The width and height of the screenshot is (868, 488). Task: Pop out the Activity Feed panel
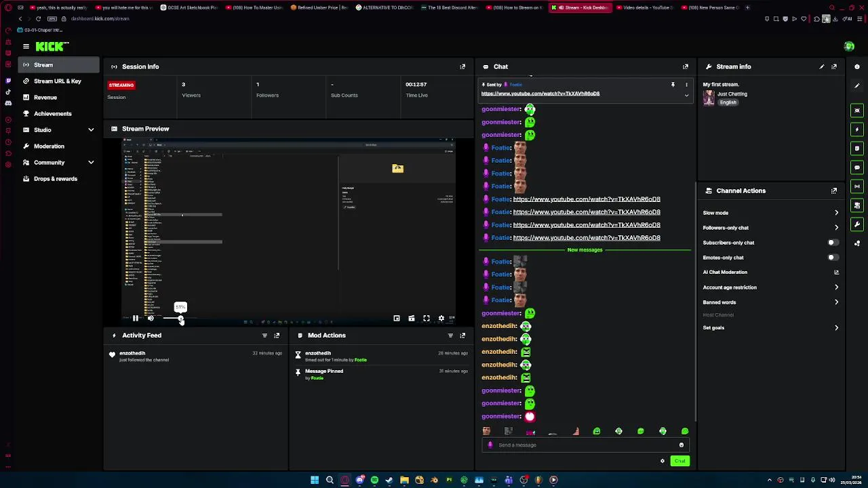[x=277, y=335]
